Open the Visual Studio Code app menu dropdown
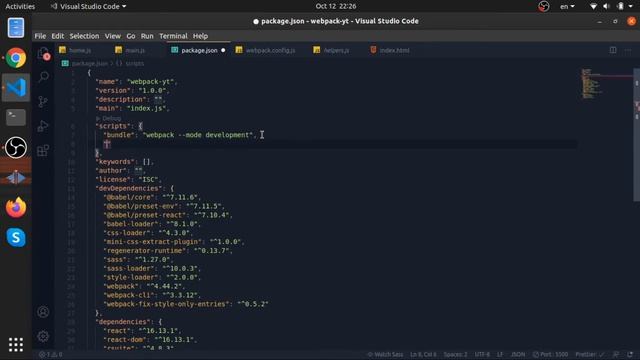640x360 pixels. point(88,7)
